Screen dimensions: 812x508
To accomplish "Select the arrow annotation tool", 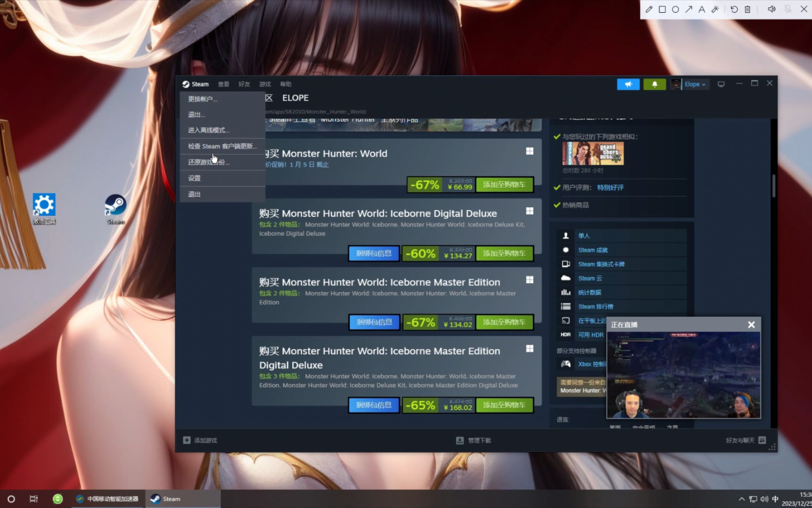I will tap(689, 9).
